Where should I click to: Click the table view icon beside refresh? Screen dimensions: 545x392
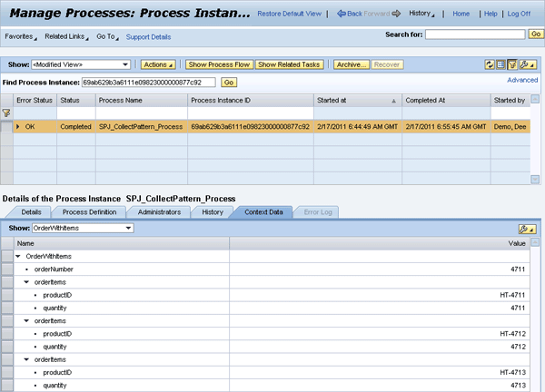pos(500,64)
